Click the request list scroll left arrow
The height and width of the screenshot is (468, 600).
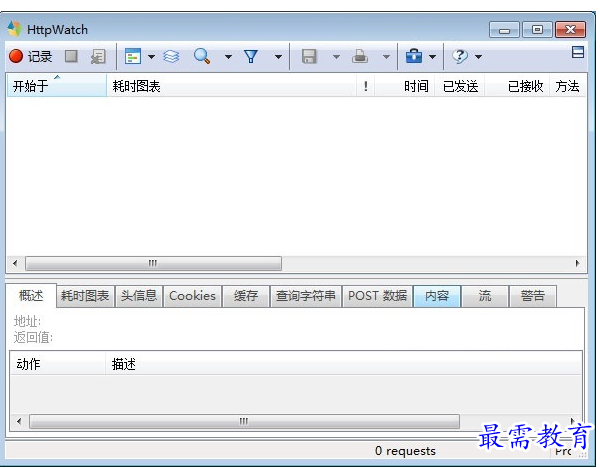coord(15,263)
